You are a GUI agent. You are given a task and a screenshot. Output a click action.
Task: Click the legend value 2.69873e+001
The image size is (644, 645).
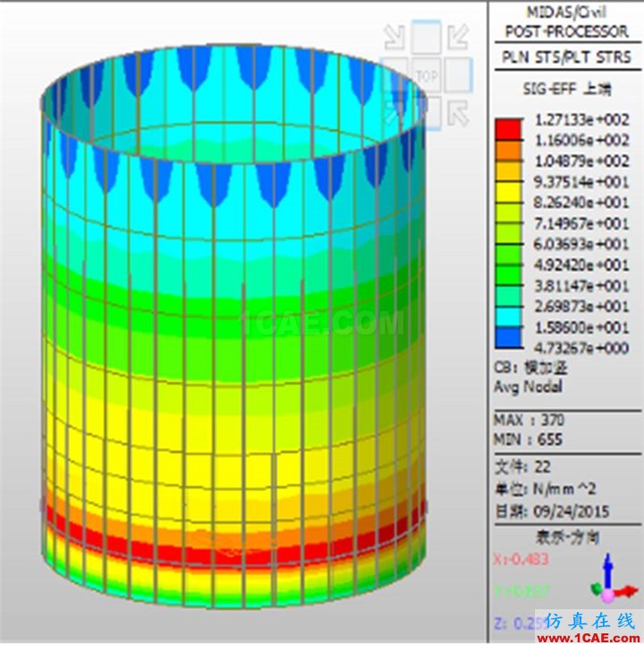(x=581, y=307)
